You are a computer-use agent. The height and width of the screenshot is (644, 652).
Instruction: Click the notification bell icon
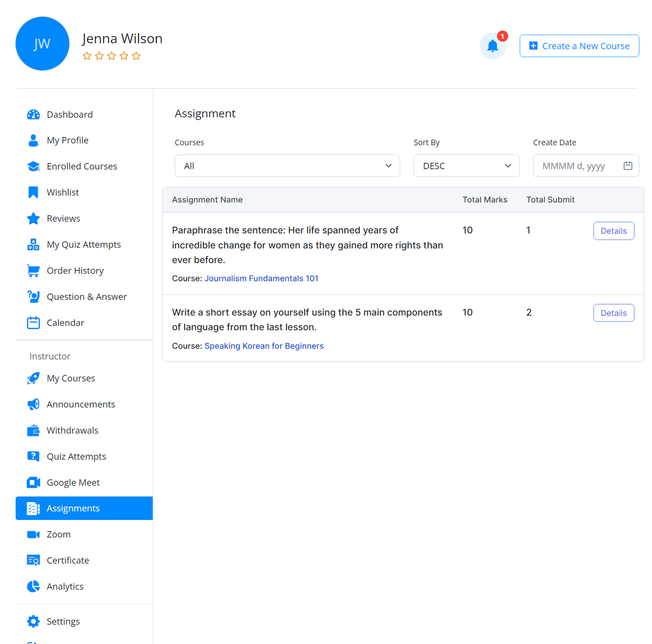492,46
